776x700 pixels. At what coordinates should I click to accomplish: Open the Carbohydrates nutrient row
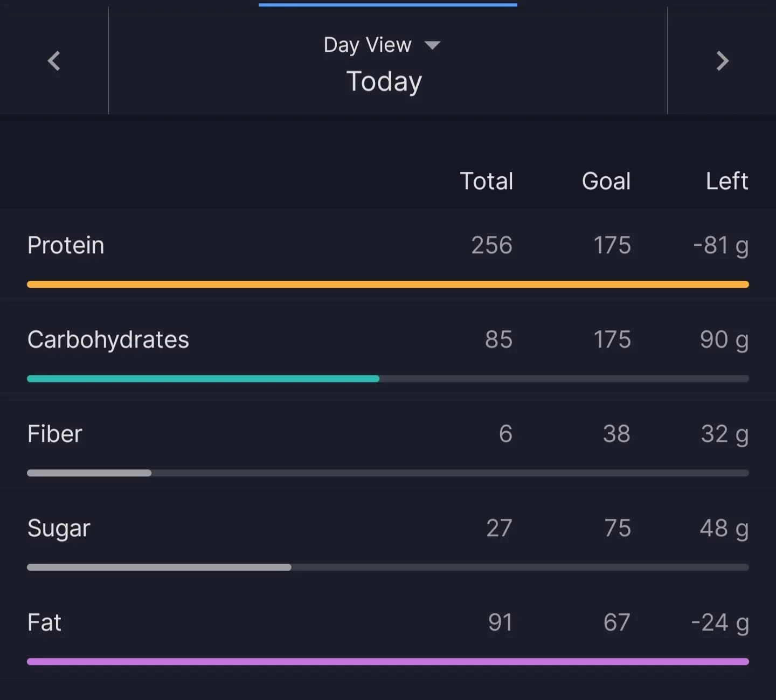pos(388,350)
